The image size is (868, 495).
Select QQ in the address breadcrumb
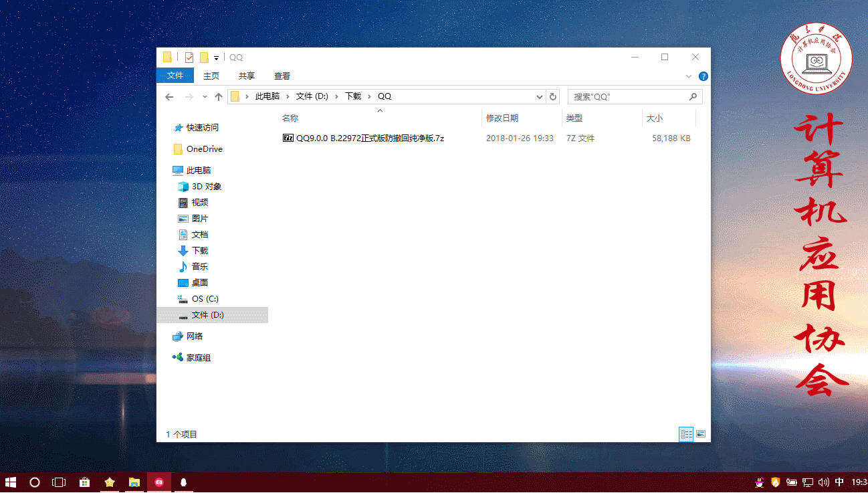click(385, 96)
